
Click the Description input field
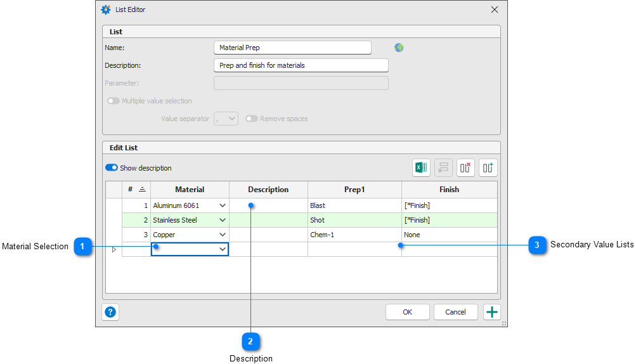(x=301, y=65)
